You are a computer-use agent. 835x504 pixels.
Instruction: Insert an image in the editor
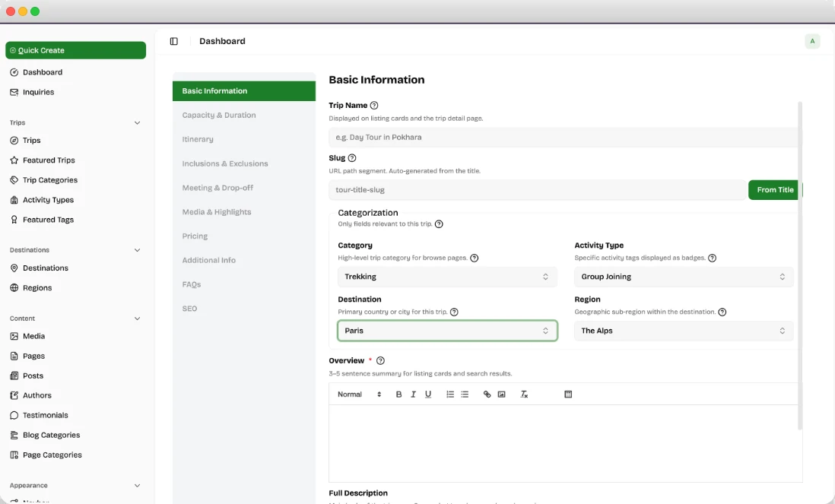[x=502, y=395]
